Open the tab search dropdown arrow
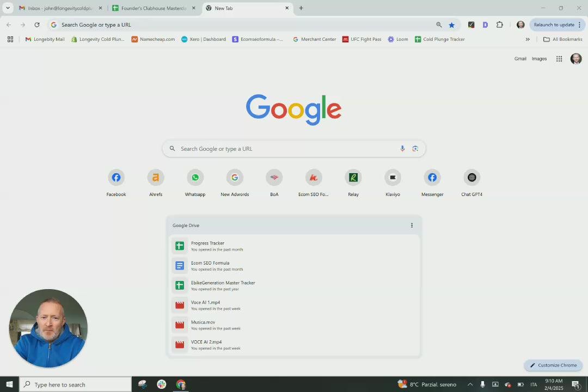Screen dimensions: 588x392 coord(8,8)
